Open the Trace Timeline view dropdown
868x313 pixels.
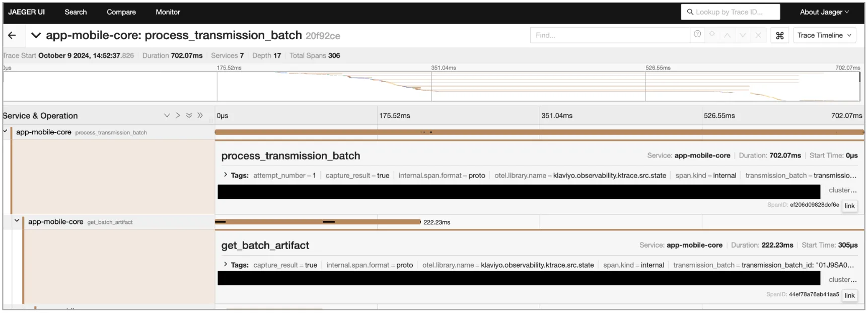click(823, 35)
